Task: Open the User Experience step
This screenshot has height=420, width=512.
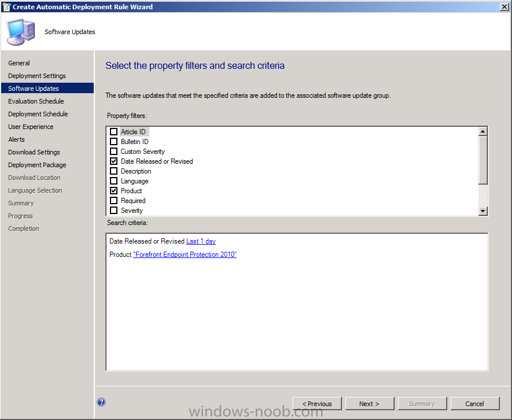Action: (x=31, y=127)
